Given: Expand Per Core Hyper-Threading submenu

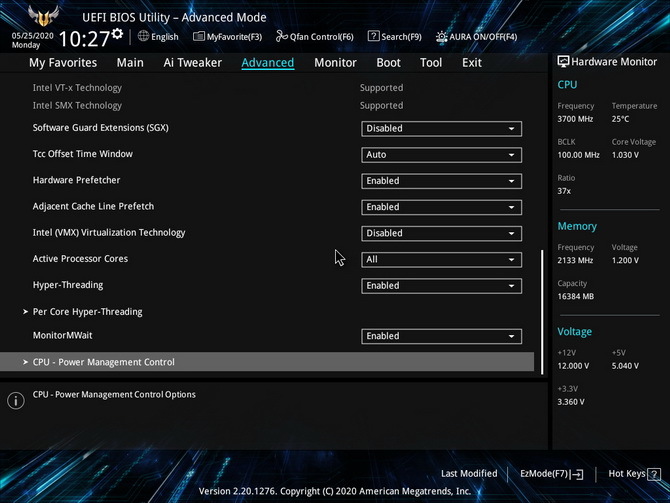Looking at the screenshot, I should click(x=87, y=312).
